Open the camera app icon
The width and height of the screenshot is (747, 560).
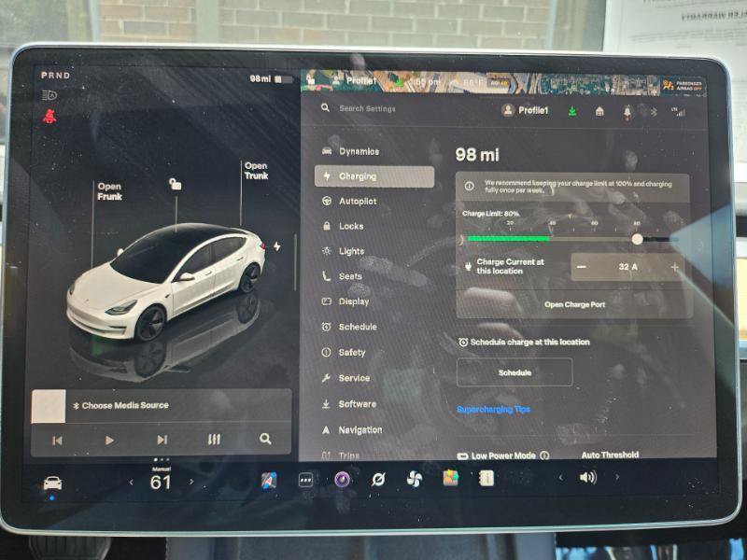pyautogui.click(x=342, y=480)
